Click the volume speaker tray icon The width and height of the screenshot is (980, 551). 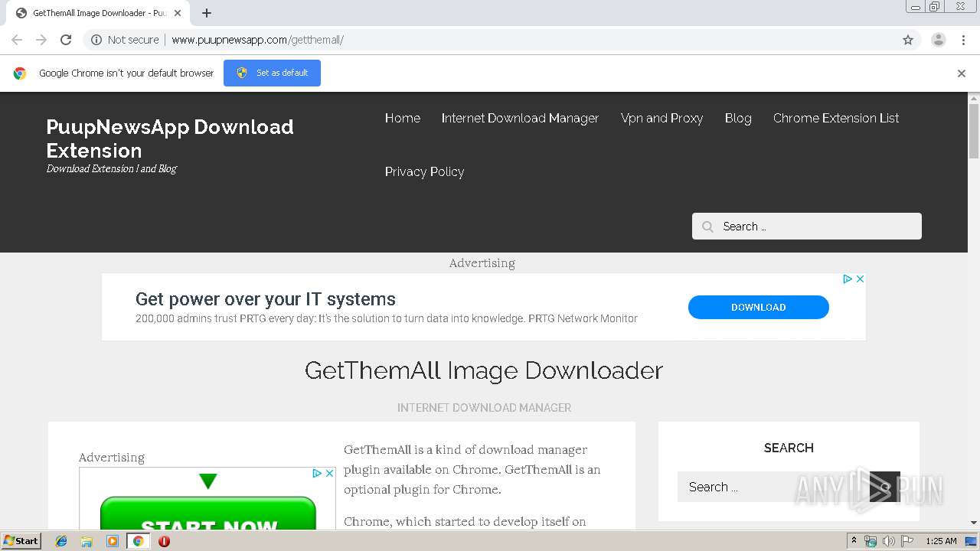click(x=889, y=541)
